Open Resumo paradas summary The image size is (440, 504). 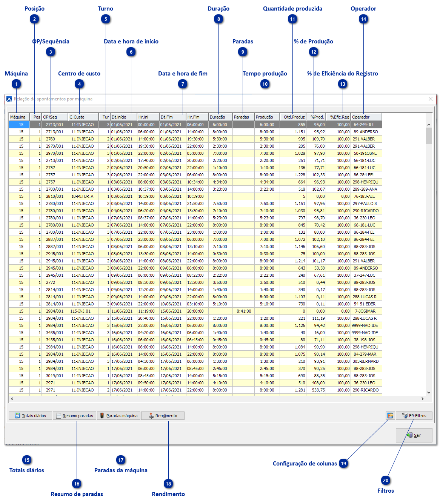tap(75, 416)
